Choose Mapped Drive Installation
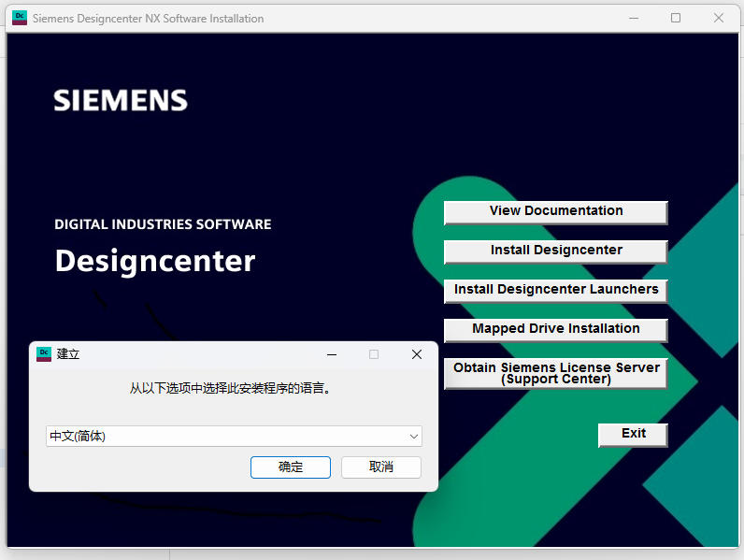The height and width of the screenshot is (560, 744). coord(555,330)
